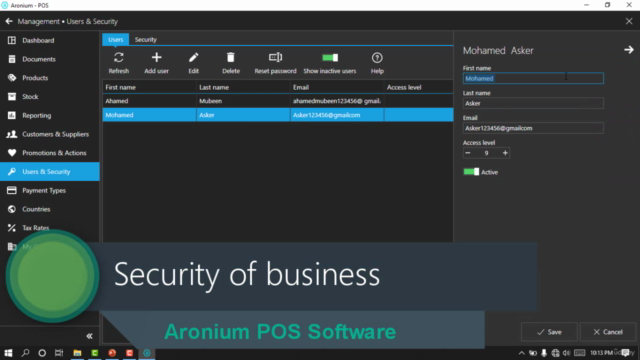Click the ahamedmubeen123456 email cell
This screenshot has width=640, height=360.
[x=337, y=101]
